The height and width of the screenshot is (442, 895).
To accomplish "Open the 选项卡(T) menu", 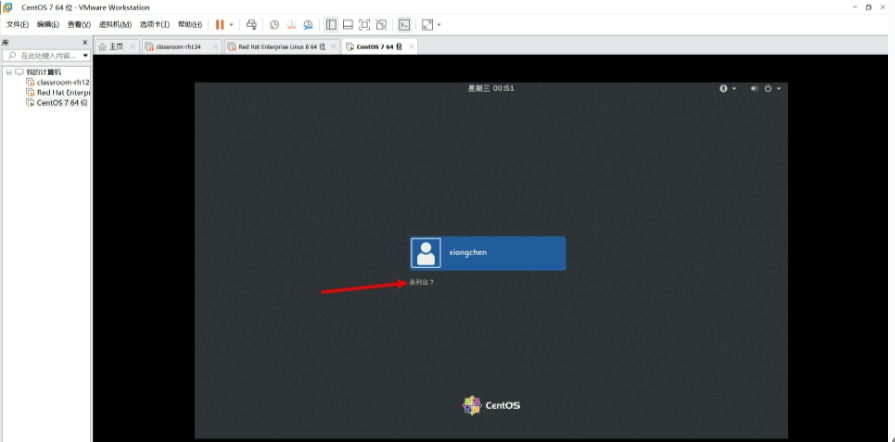I will pyautogui.click(x=155, y=25).
